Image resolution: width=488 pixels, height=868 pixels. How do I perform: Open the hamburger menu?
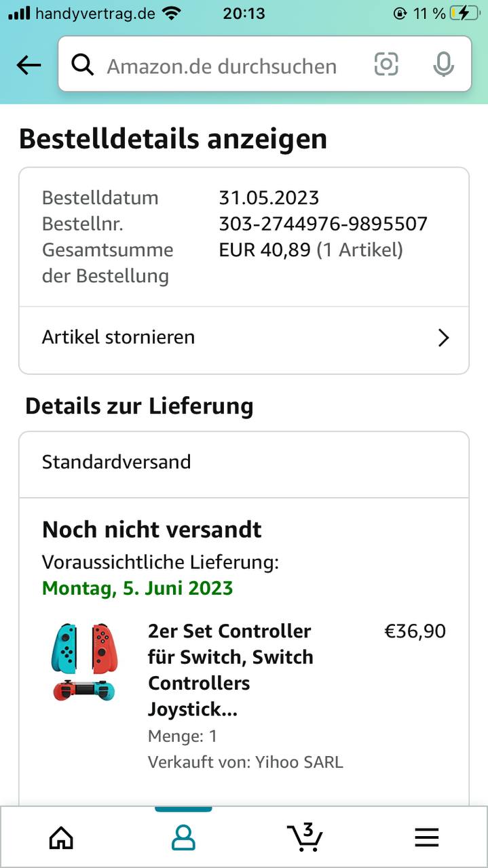[x=426, y=838]
